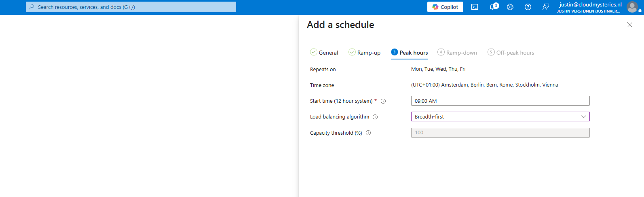Click the 'Mon, Tue, Wed, Thu, Fri' text
Screen dimensions: 644x197
[x=438, y=69]
